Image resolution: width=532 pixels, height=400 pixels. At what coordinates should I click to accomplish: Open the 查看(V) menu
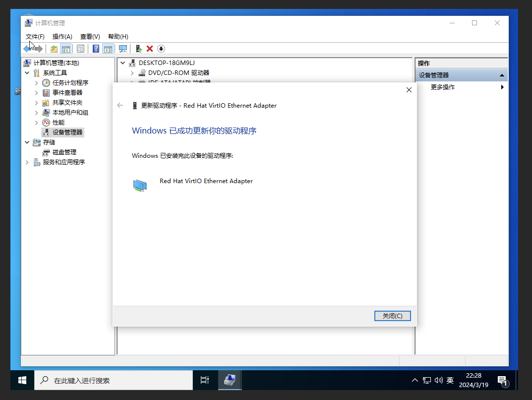click(x=90, y=37)
